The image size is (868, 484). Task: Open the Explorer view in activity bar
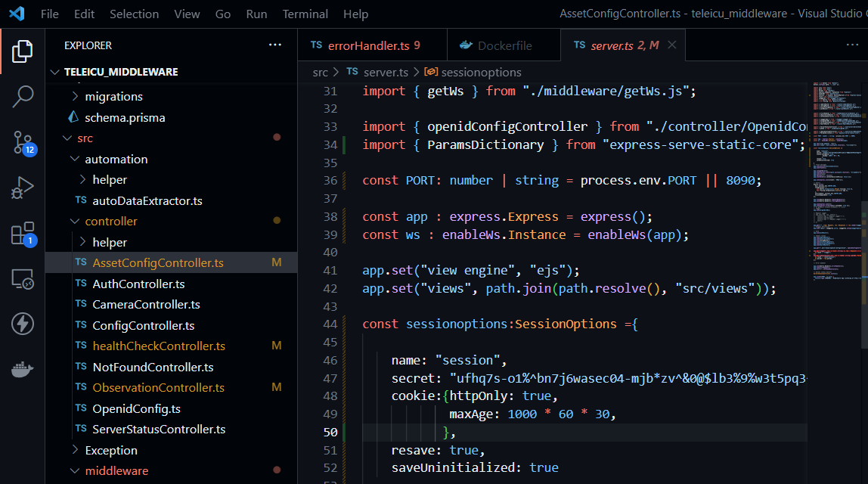(x=22, y=51)
